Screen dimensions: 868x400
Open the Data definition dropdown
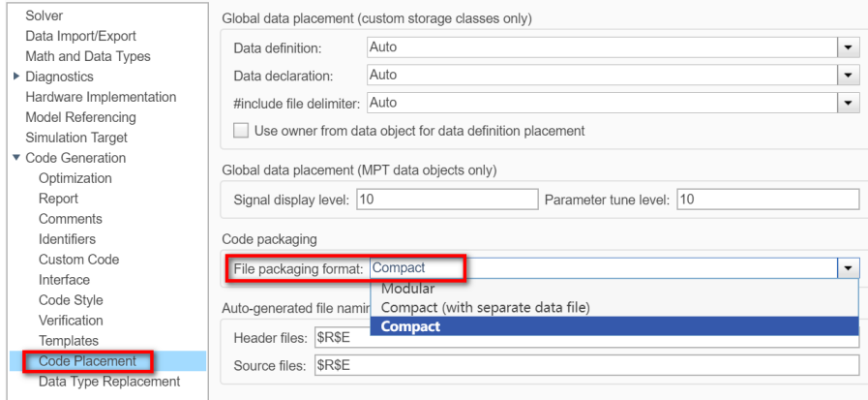[849, 46]
